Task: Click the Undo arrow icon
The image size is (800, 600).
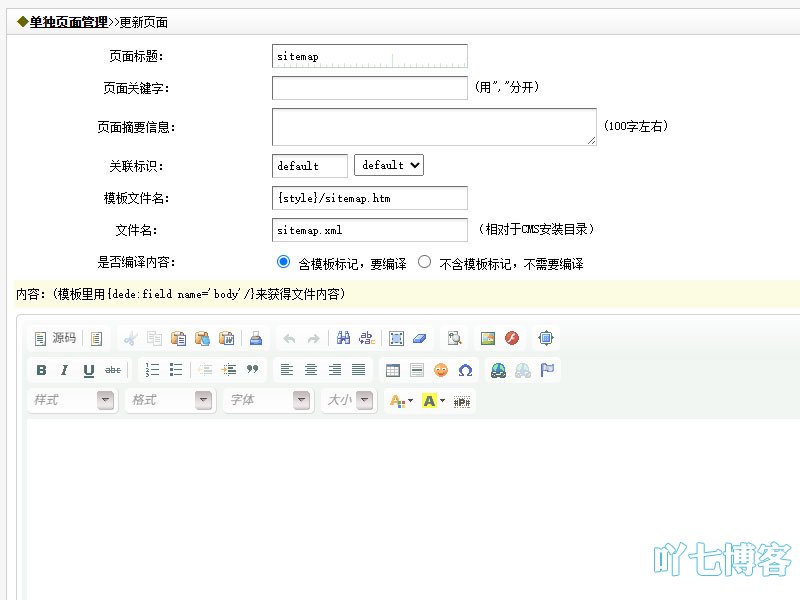Action: [x=289, y=338]
